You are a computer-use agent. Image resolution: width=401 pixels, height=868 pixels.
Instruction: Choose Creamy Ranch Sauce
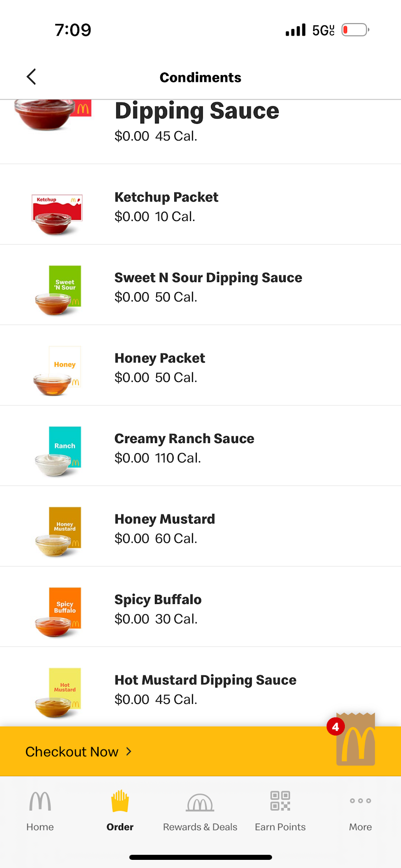(x=184, y=439)
